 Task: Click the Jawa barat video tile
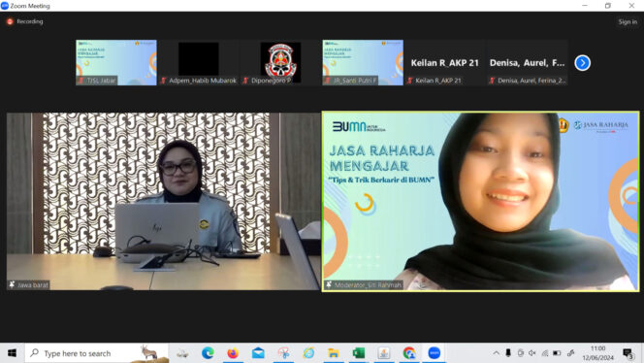click(164, 202)
